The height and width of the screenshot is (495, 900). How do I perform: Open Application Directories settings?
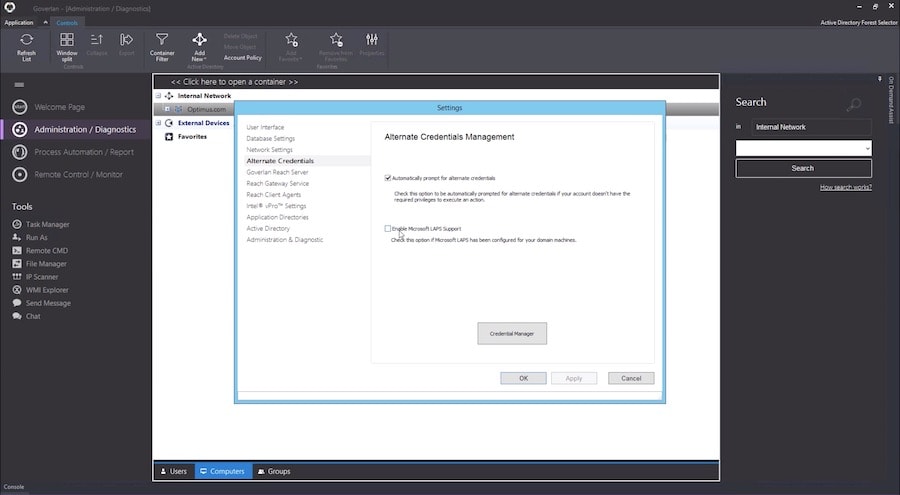point(277,217)
